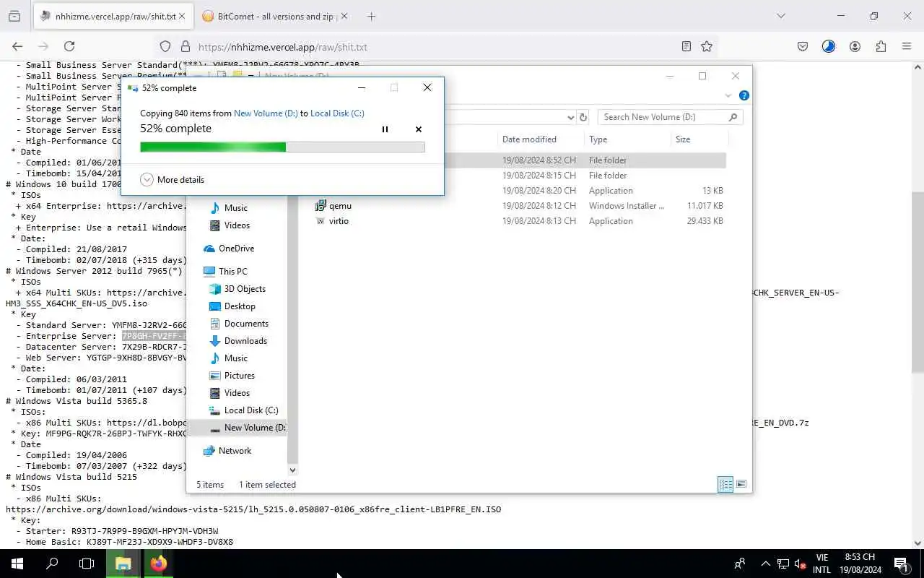The height and width of the screenshot is (578, 924).
Task: Pause the file copy operation
Action: (x=385, y=129)
